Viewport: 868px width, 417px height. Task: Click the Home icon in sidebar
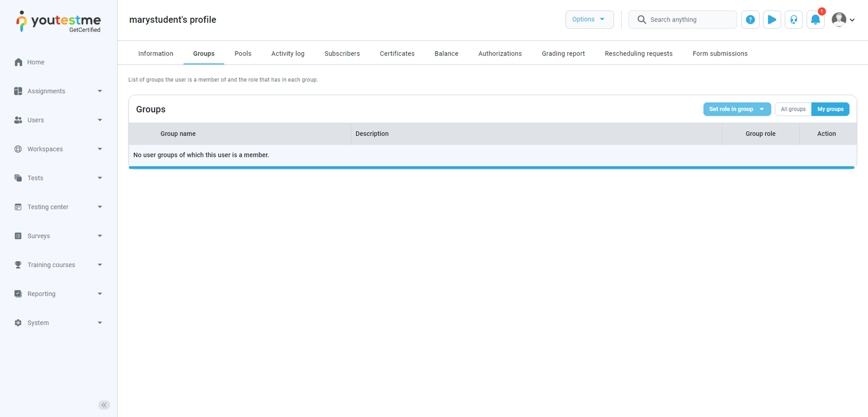coord(18,62)
